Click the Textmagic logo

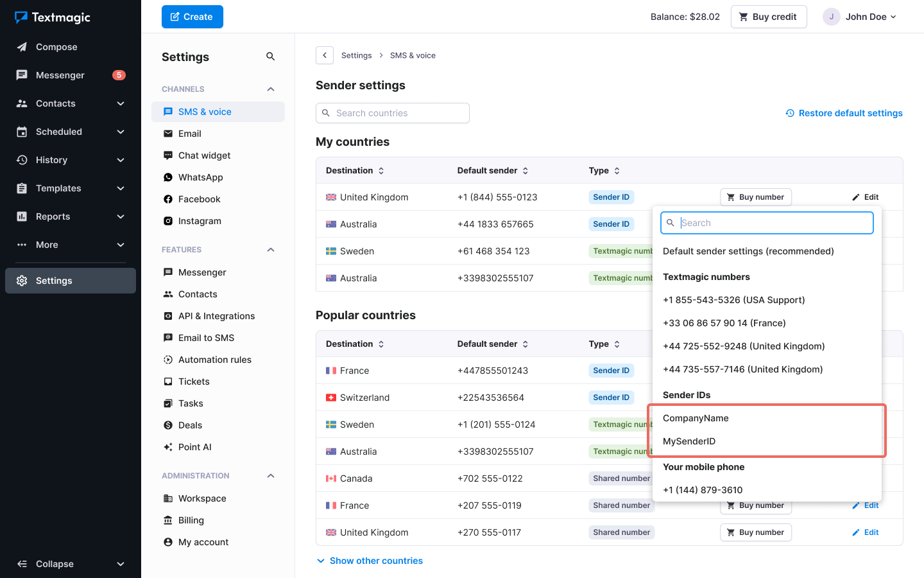pyautogui.click(x=53, y=17)
